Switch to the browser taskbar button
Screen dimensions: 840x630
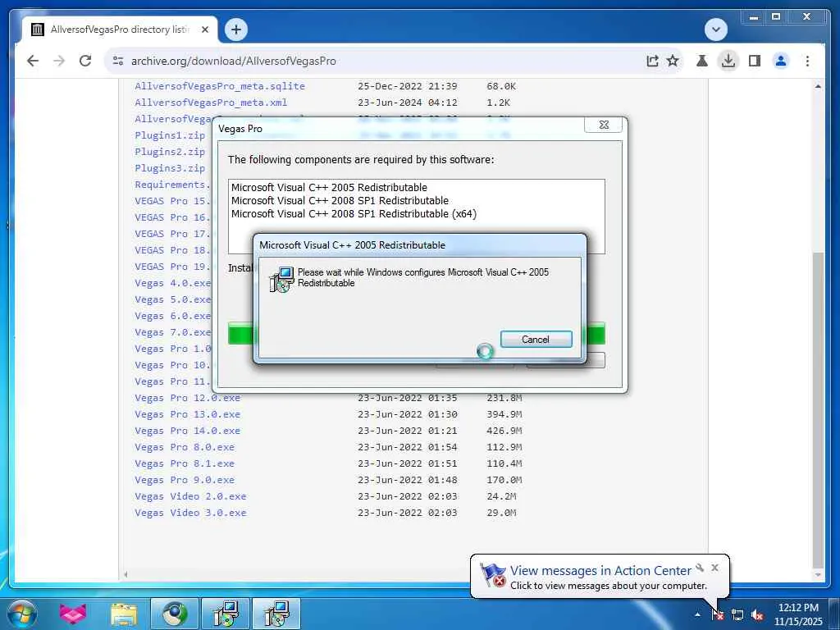174,614
